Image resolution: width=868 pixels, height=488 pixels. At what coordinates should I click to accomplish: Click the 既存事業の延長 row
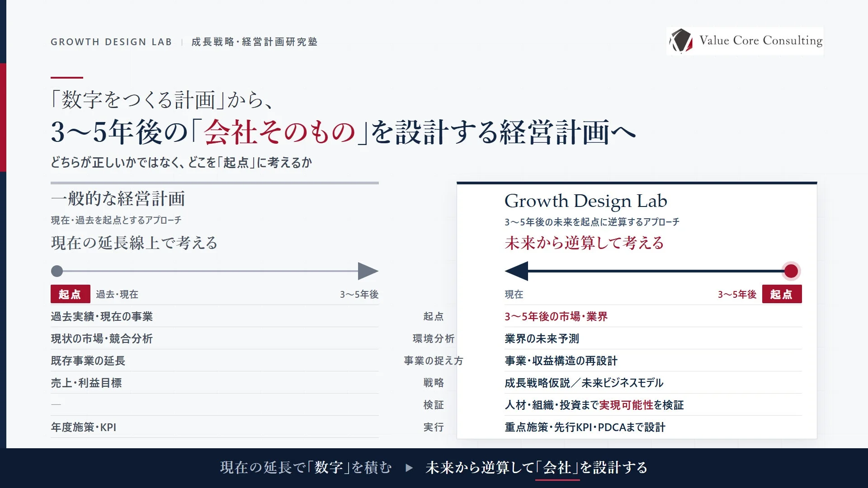point(215,361)
